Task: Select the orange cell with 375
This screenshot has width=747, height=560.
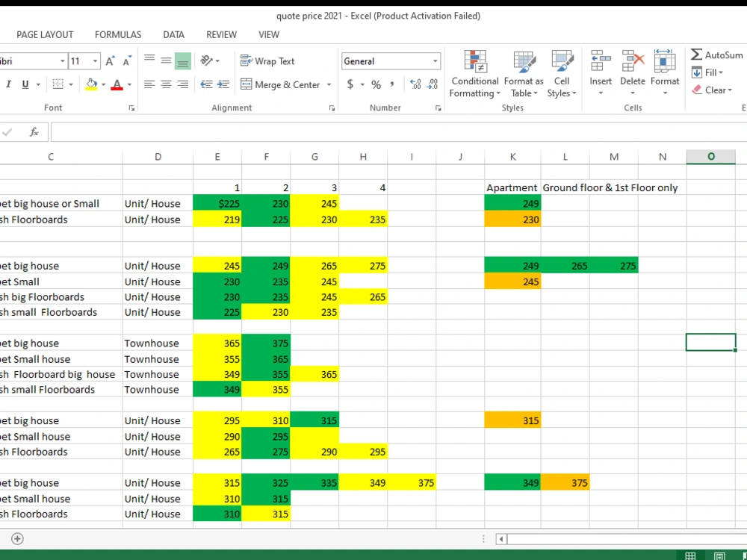Action: pyautogui.click(x=565, y=483)
